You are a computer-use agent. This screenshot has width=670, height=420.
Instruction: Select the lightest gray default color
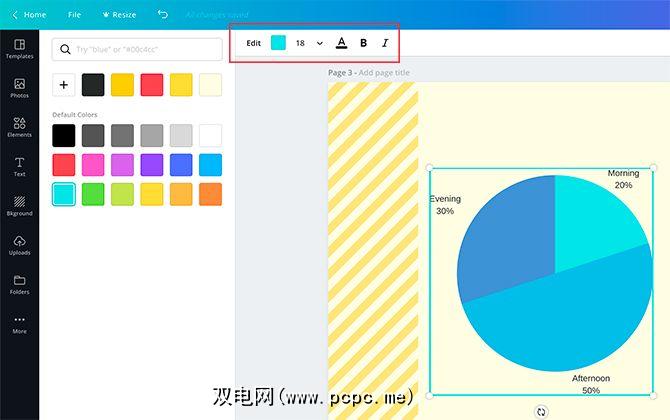tap(181, 135)
